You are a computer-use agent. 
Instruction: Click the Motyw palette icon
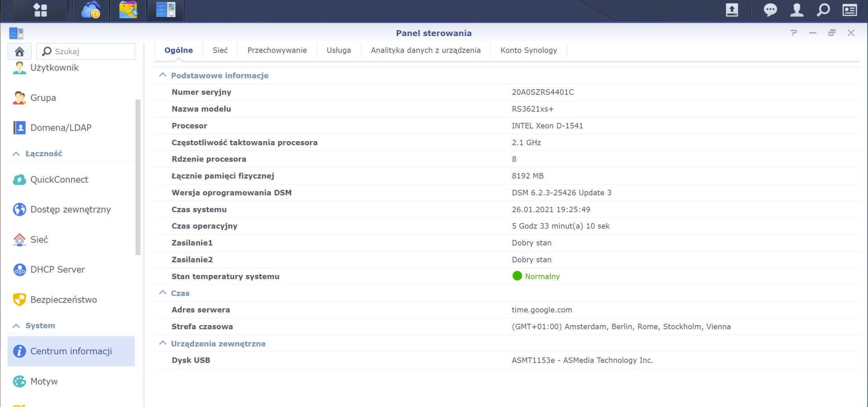tap(19, 381)
